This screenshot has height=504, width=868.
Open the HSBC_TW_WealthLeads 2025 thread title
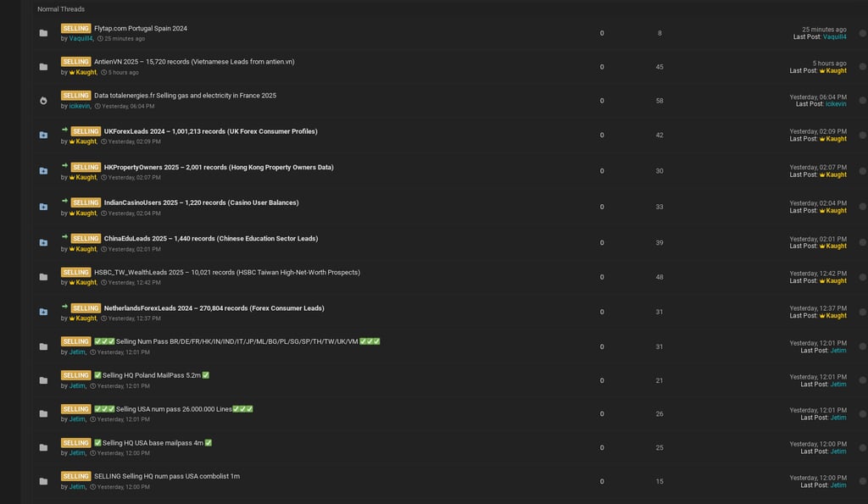coord(227,272)
